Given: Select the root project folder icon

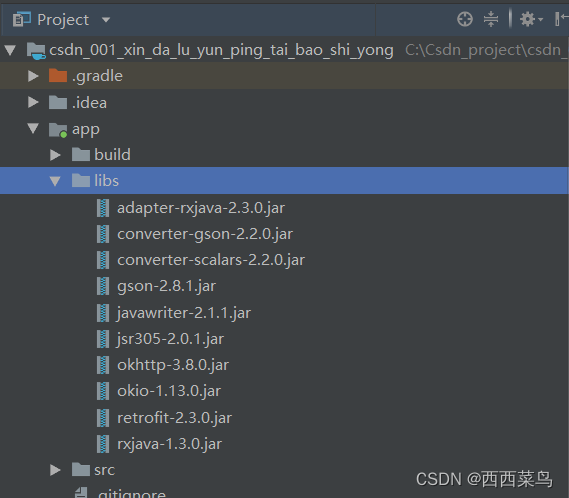Looking at the screenshot, I should 36,50.
